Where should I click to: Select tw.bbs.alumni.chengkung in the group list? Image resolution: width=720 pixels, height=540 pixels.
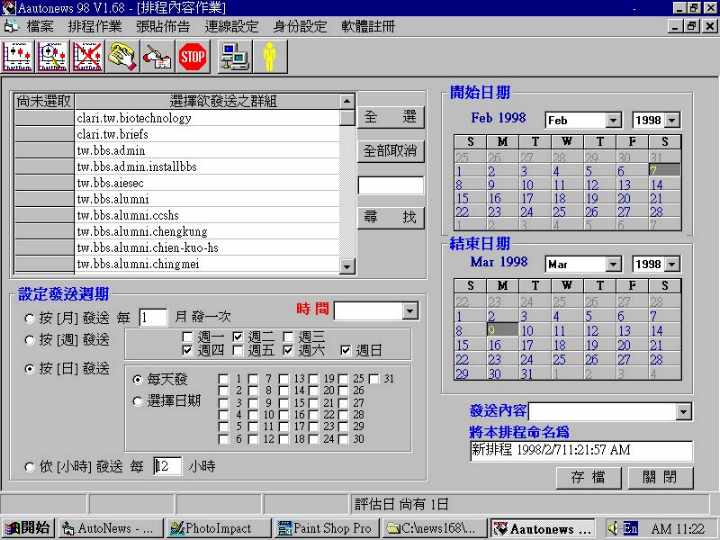coord(207,231)
